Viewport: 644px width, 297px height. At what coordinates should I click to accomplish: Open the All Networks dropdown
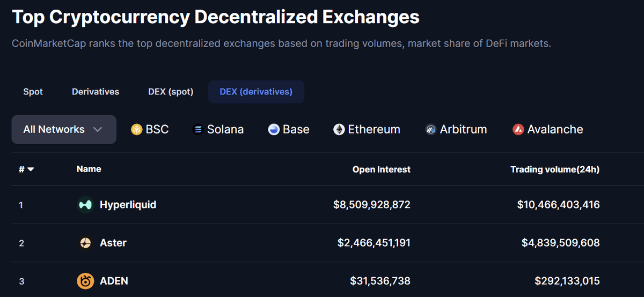coord(64,129)
